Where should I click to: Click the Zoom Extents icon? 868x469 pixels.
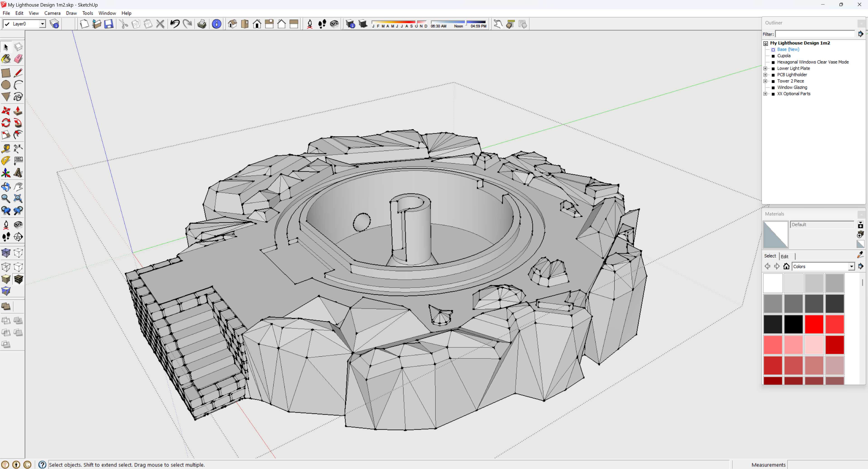[18, 199]
